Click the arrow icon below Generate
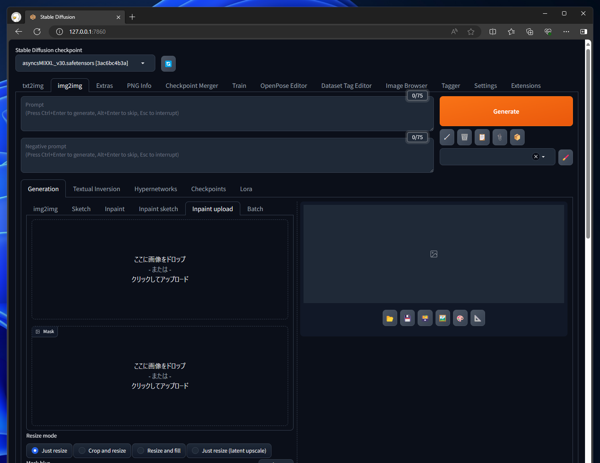Screen dimensions: 600x463 (x=447, y=137)
